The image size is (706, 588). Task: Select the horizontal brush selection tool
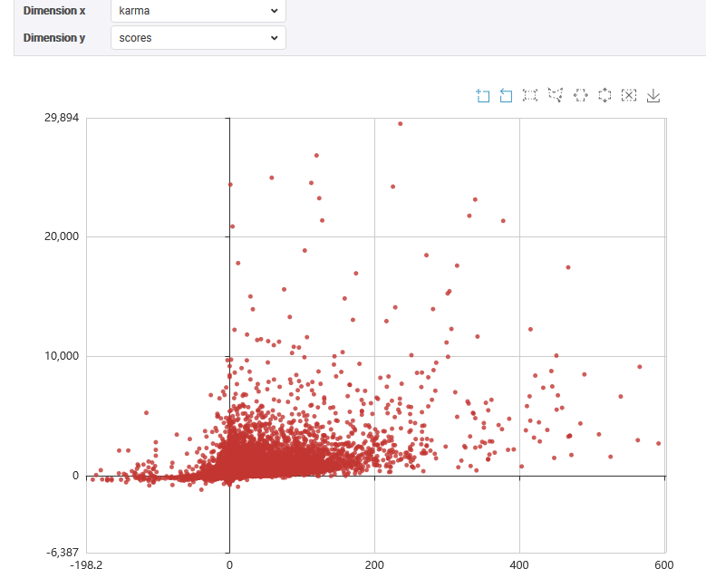580,95
